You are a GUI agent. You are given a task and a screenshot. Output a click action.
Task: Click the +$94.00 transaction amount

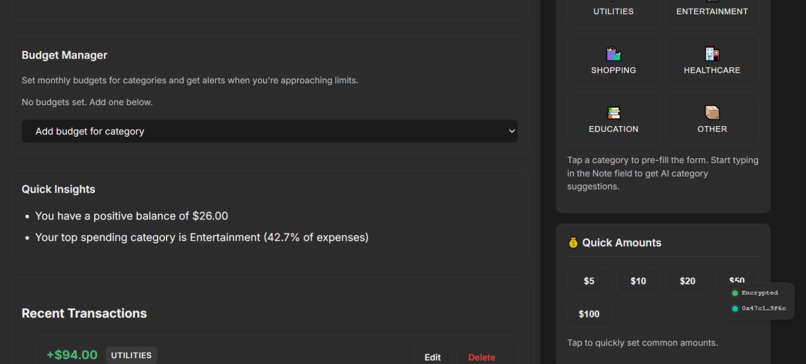pos(72,355)
